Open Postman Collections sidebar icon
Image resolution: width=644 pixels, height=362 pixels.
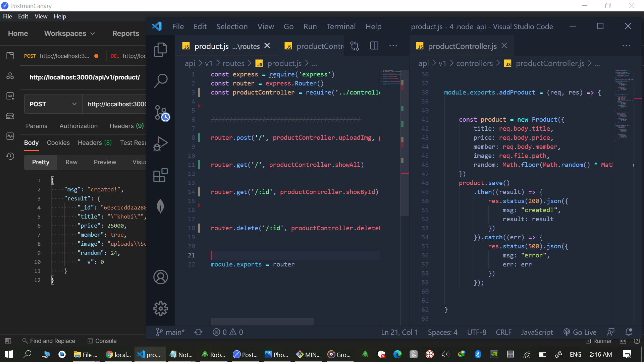click(x=10, y=56)
